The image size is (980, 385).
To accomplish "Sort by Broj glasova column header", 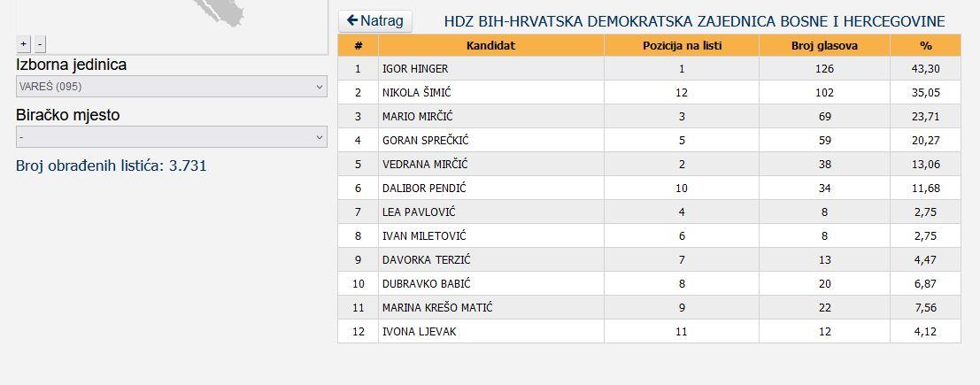I will [x=824, y=46].
